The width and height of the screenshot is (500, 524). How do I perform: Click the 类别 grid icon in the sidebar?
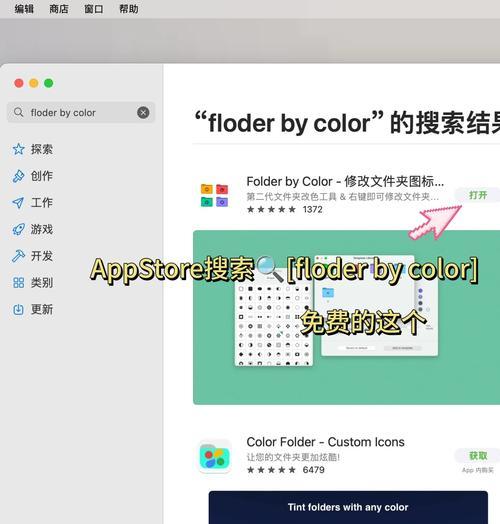pos(18,283)
